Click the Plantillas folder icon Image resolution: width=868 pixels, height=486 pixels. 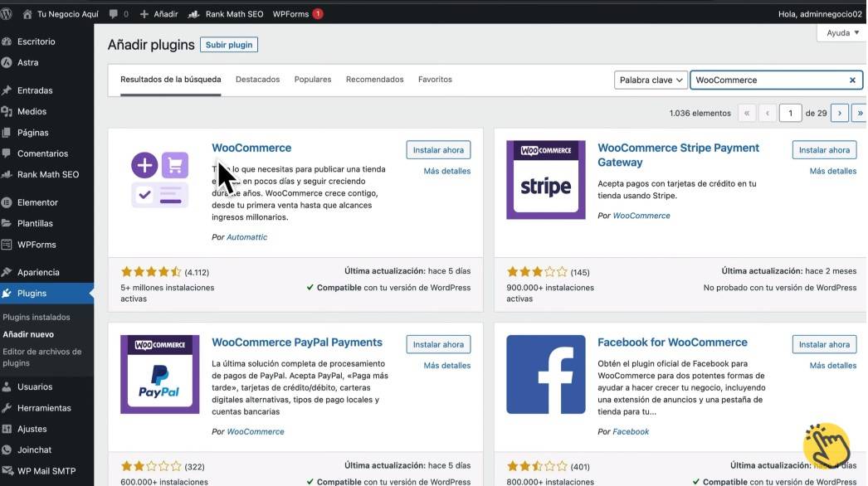pyautogui.click(x=7, y=223)
